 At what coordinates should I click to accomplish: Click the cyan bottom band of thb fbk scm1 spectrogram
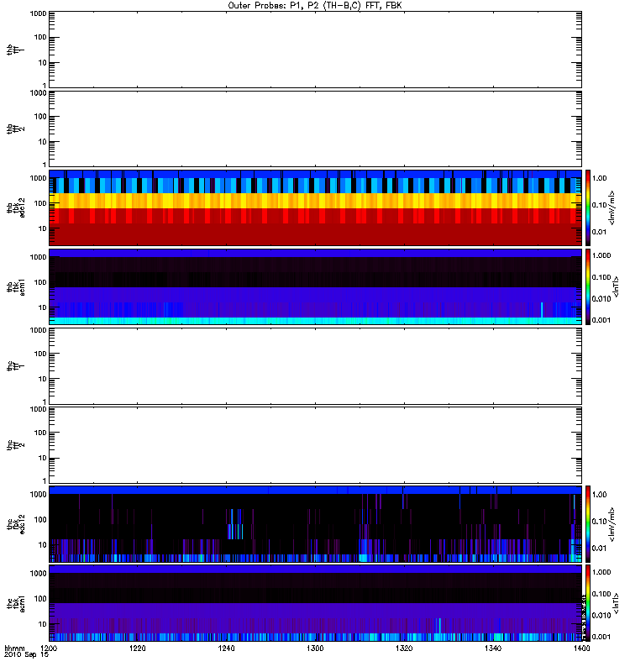315,321
